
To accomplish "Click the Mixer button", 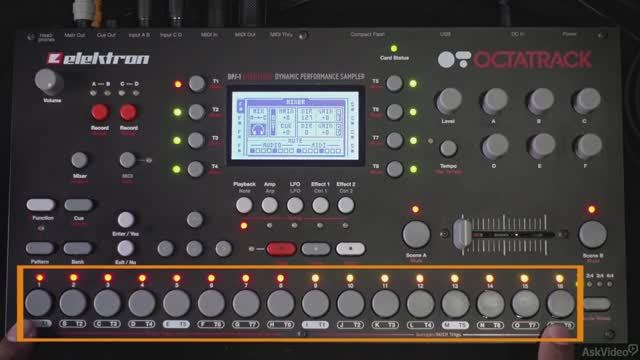I will (79, 160).
